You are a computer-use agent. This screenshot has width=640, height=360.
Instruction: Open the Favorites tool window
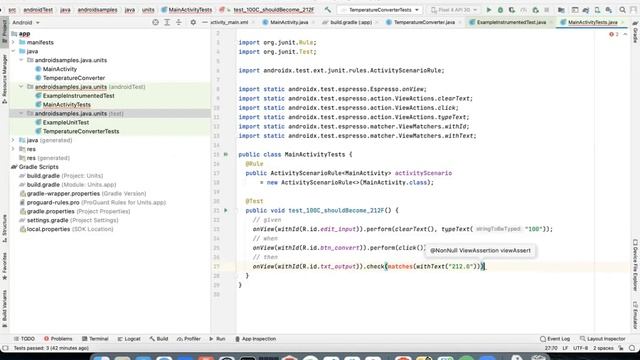point(4,265)
